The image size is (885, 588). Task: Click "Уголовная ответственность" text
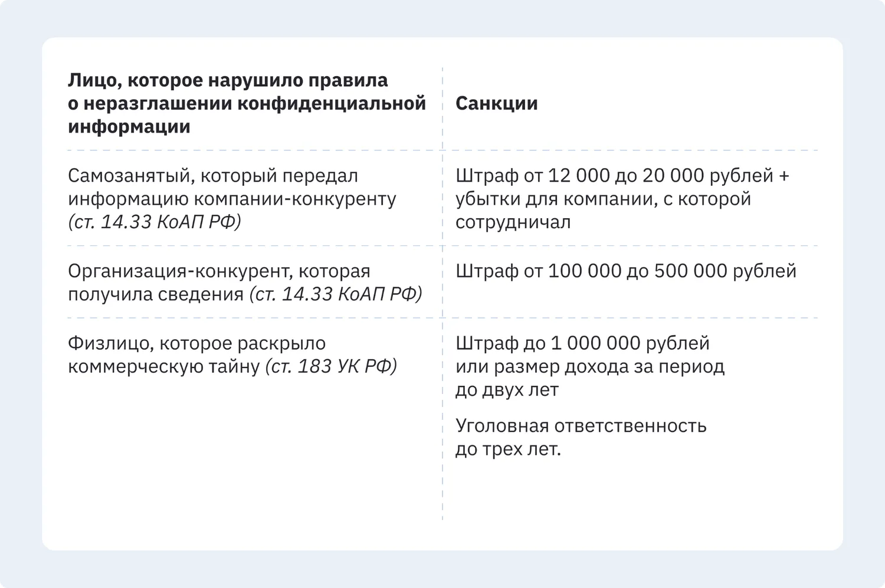point(581,426)
